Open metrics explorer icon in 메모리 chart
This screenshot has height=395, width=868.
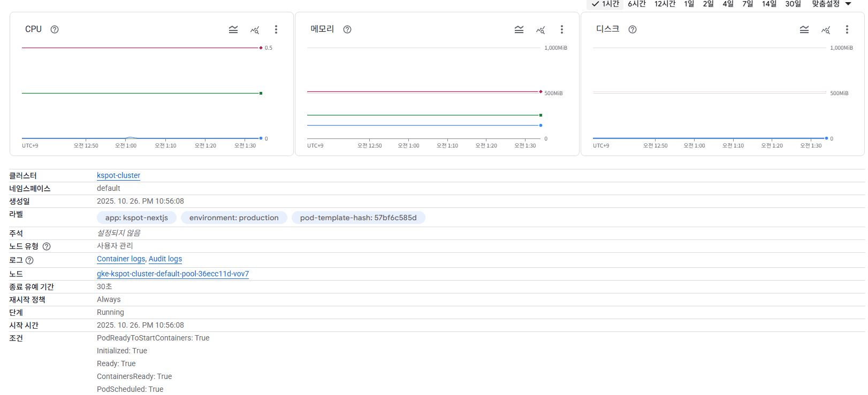540,29
